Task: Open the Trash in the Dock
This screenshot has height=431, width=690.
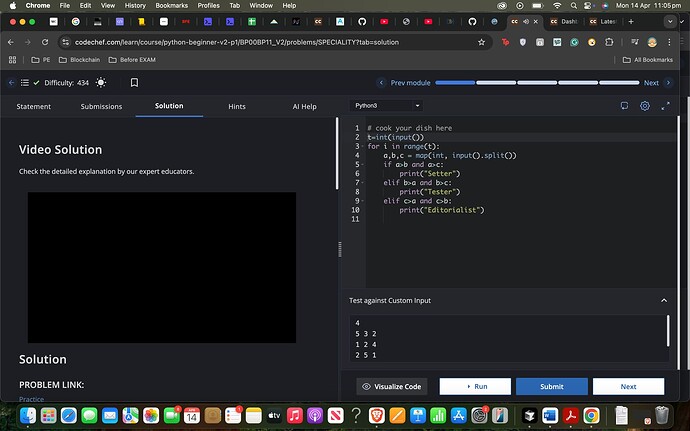Action: click(662, 415)
